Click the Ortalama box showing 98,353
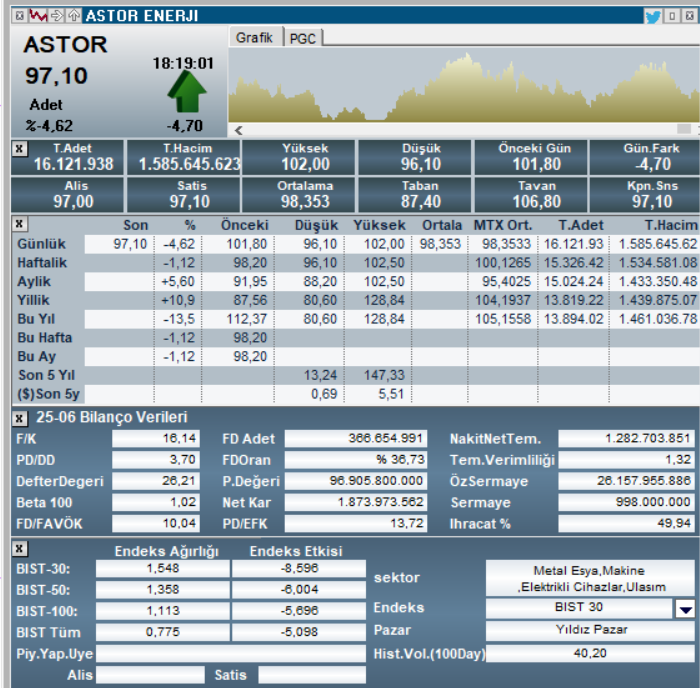This screenshot has width=700, height=688. 298,195
